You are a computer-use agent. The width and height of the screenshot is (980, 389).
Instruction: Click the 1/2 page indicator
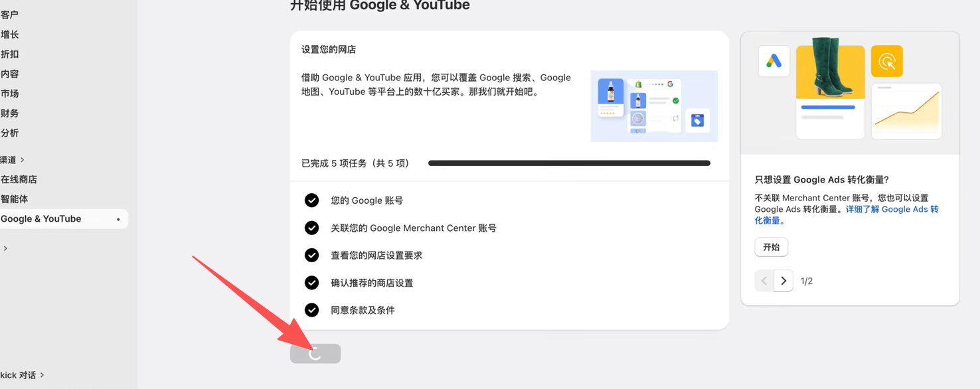pyautogui.click(x=807, y=281)
